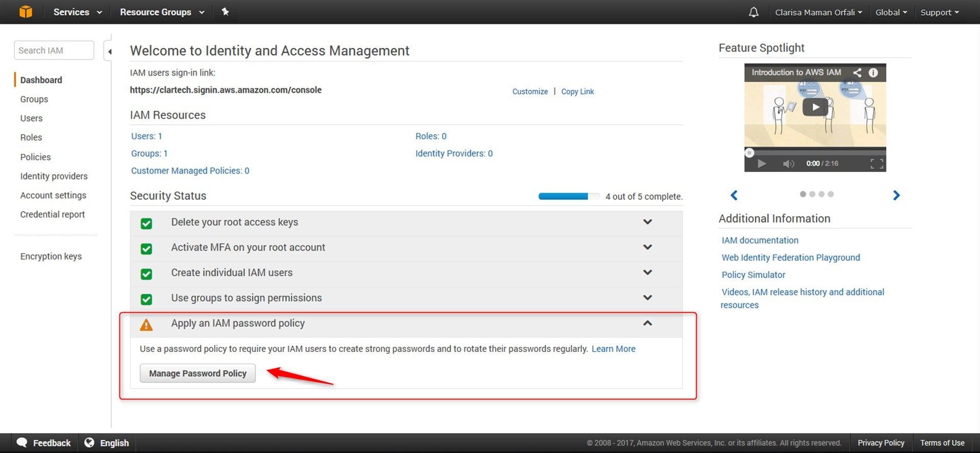The height and width of the screenshot is (453, 980).
Task: Click the video info icon
Action: pos(873,72)
